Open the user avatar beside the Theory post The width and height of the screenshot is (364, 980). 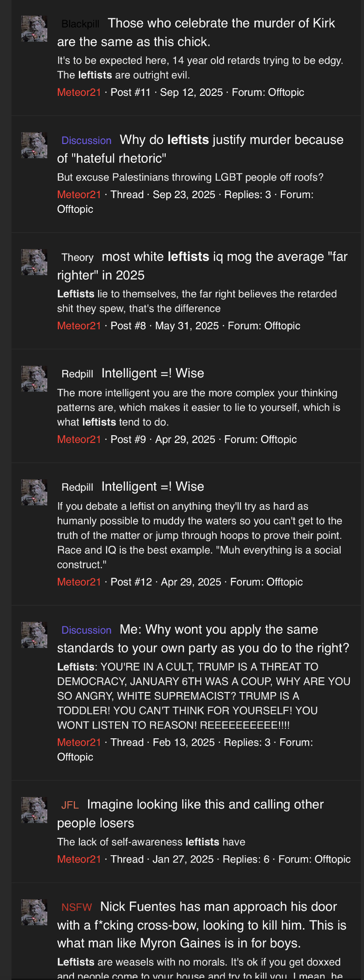pyautogui.click(x=34, y=262)
